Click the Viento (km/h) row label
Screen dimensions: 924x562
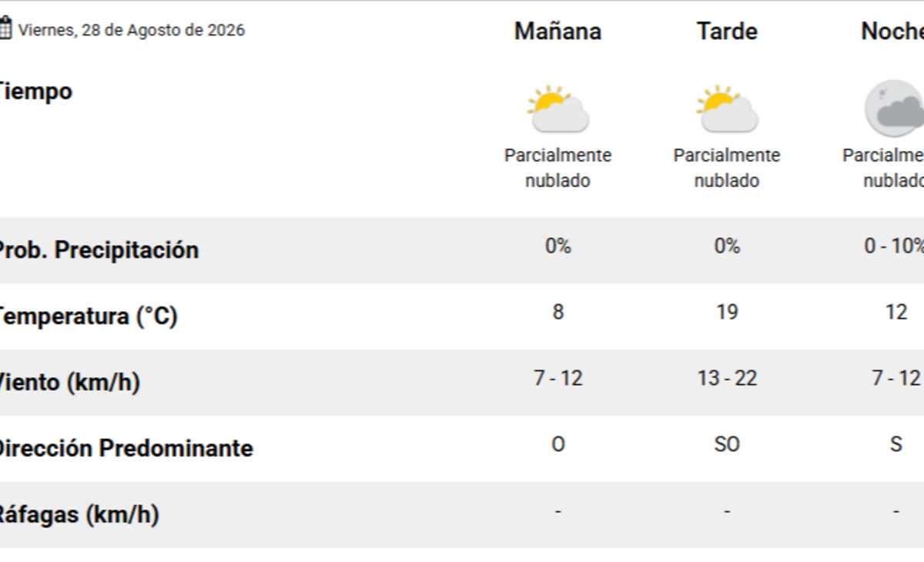[69, 383]
